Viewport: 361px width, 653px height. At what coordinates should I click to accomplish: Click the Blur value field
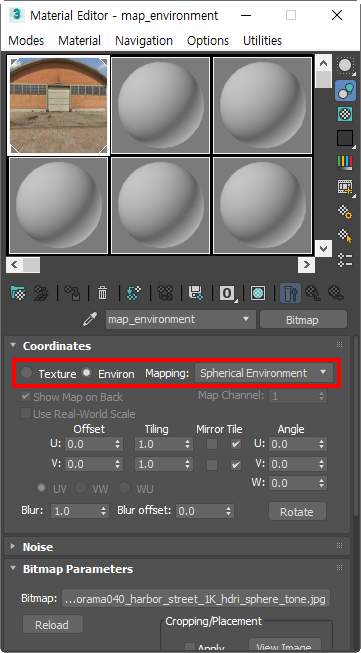coord(75,511)
